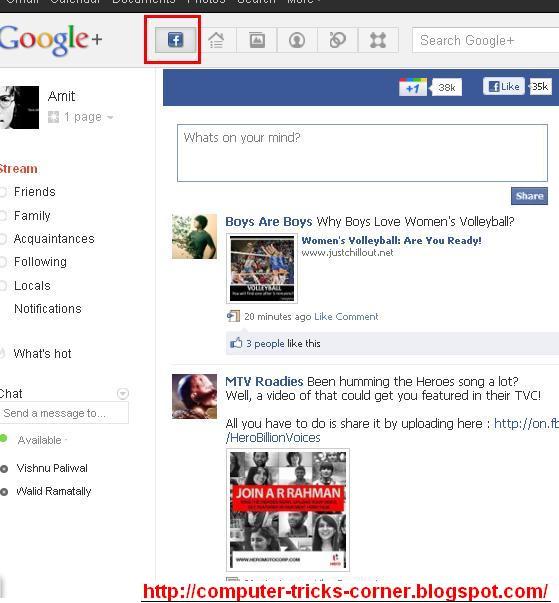Open 'Women's Volleyball: Are You Ready!' link

[391, 241]
